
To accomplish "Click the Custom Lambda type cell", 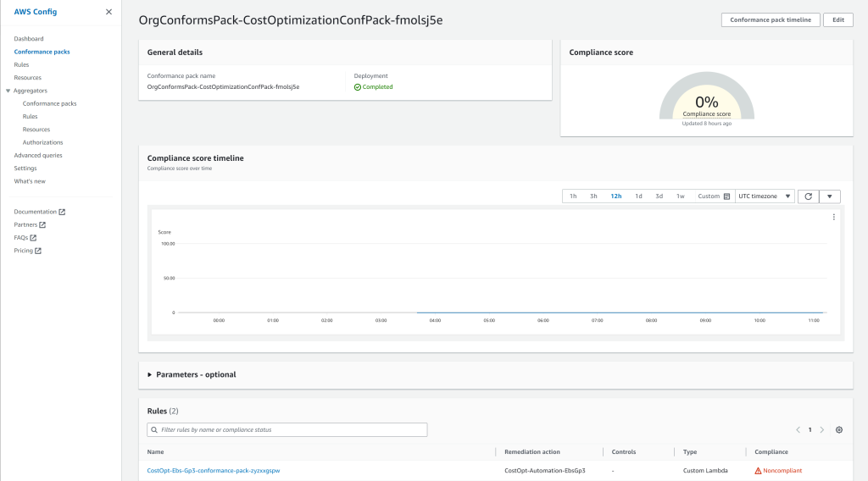I will point(705,471).
